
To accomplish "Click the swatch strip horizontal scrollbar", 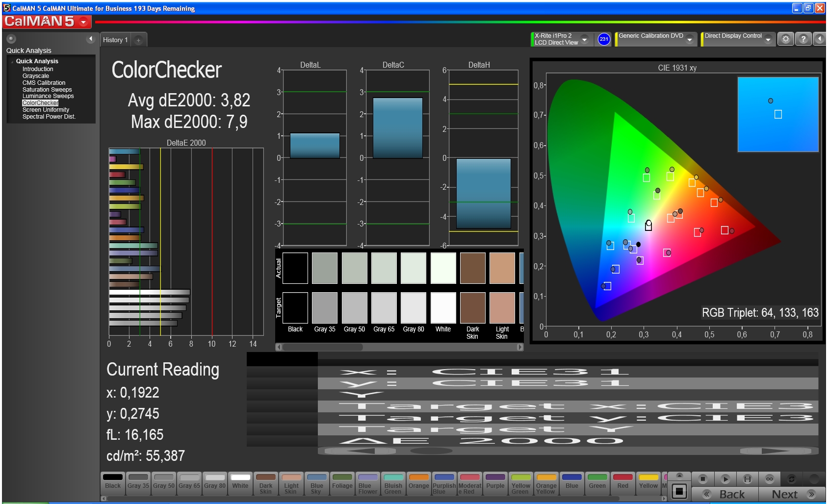I will tap(400, 347).
